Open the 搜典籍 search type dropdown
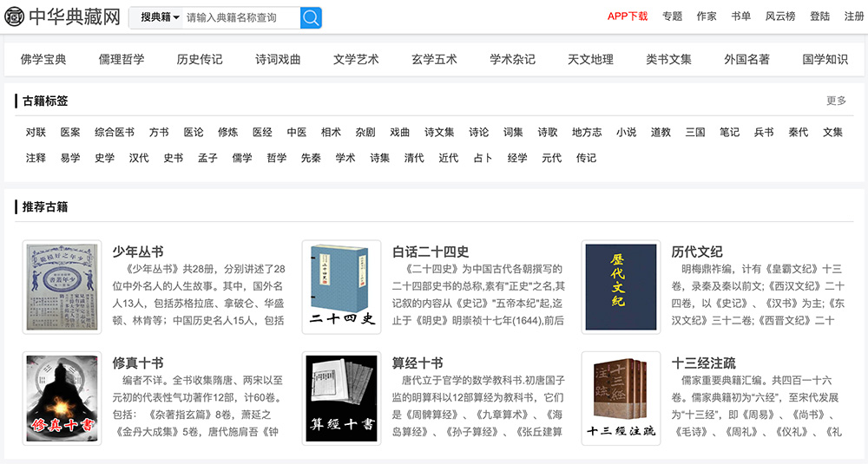The image size is (868, 464). click(x=160, y=17)
